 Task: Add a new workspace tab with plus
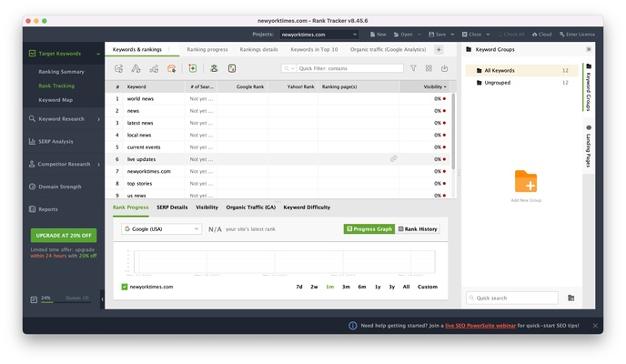click(x=439, y=49)
